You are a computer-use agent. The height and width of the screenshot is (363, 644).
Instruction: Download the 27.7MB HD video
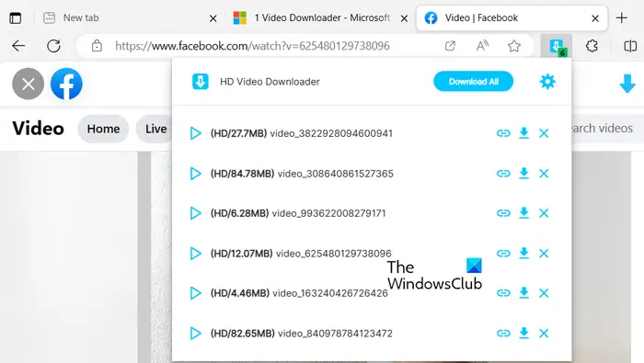(x=523, y=133)
